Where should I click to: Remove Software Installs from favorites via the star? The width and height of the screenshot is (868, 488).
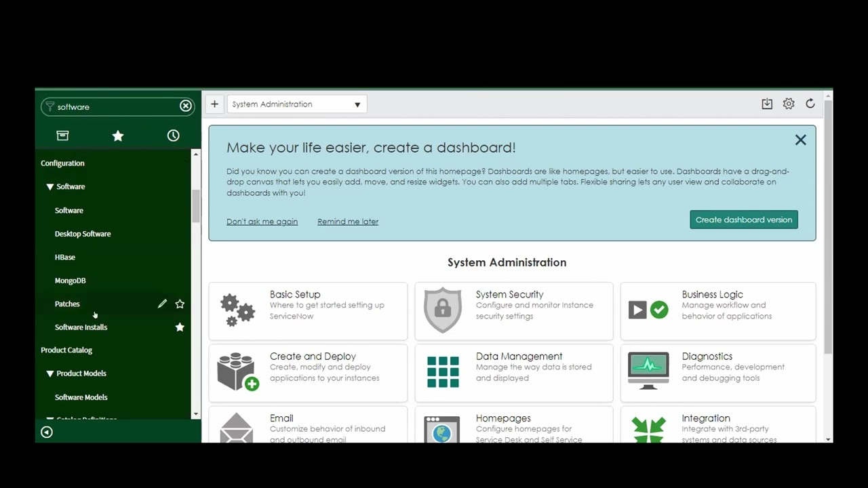tap(180, 327)
